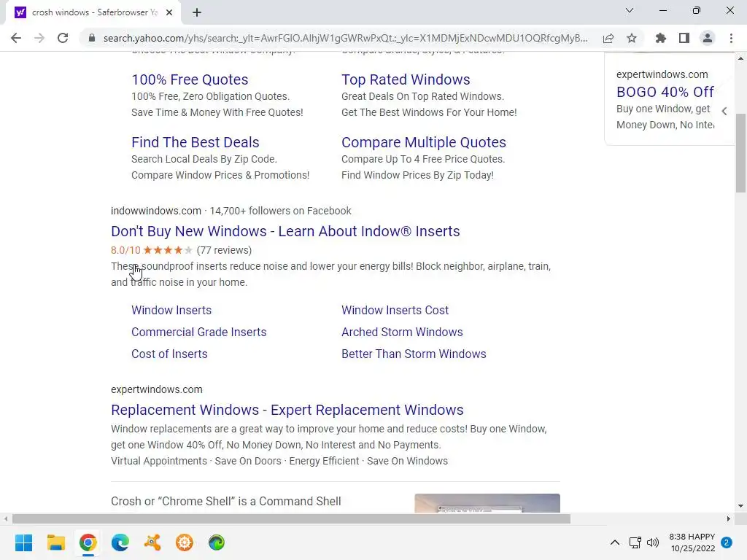Open the Top Rated Windows link
Screen dimensions: 747x560
point(406,79)
